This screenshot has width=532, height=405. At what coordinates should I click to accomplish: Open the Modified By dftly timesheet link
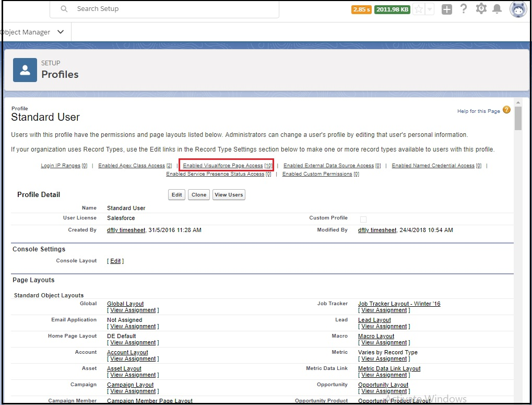coord(377,230)
